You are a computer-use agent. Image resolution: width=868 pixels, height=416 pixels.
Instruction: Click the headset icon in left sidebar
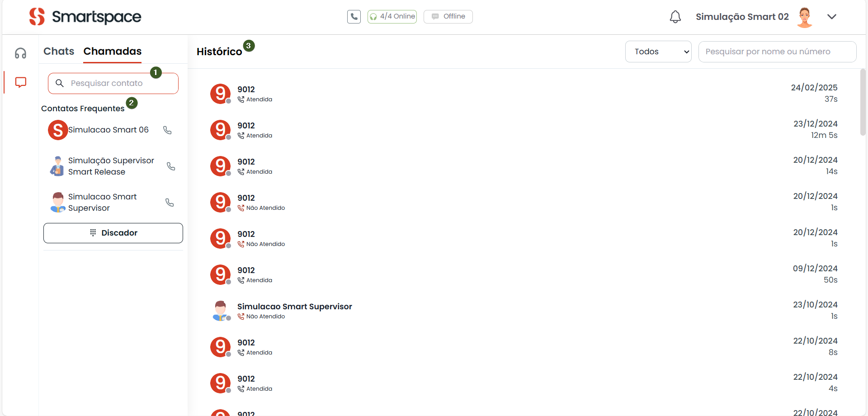(20, 53)
